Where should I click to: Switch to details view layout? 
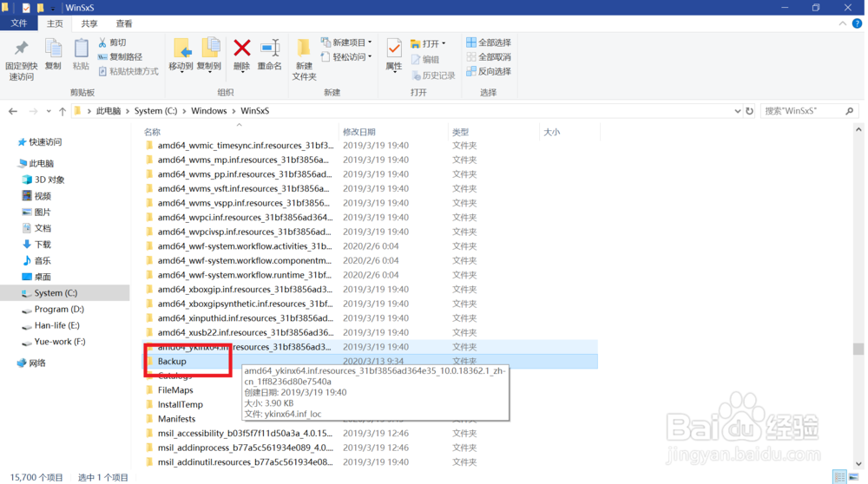839,477
